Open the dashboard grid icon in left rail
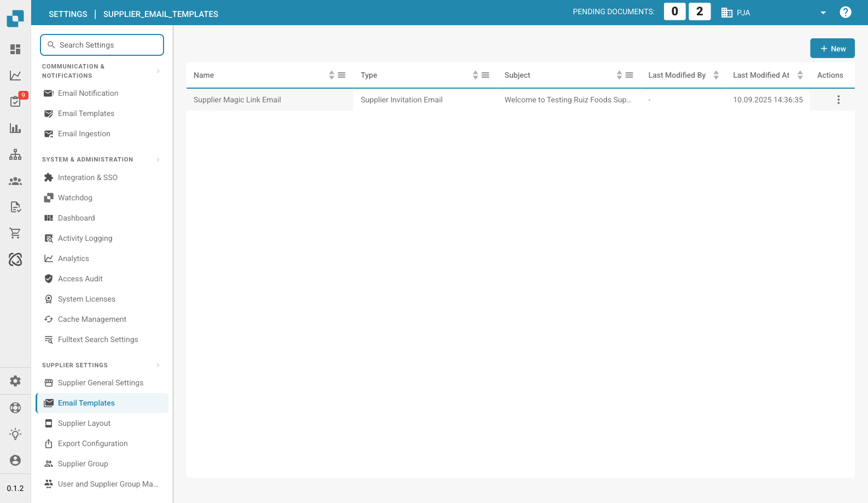This screenshot has height=503, width=868. coord(15,49)
